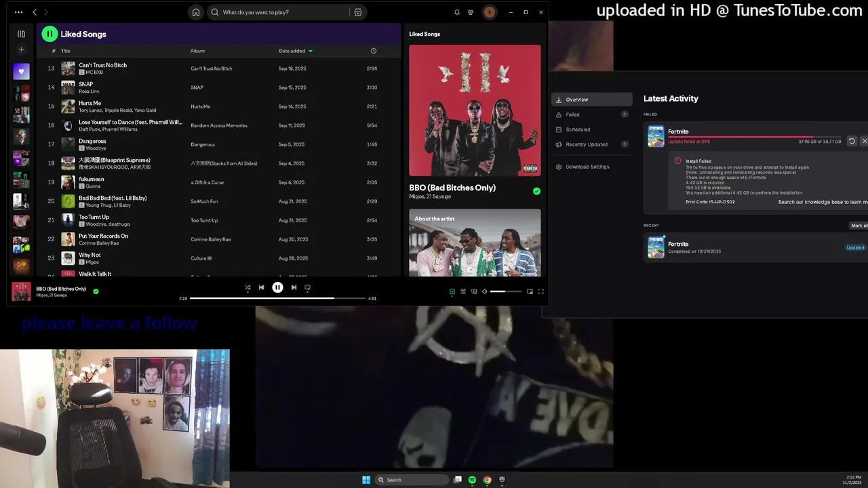This screenshot has height=488, width=868.
Task: Go back with Spotify's left arrow
Action: [x=35, y=12]
